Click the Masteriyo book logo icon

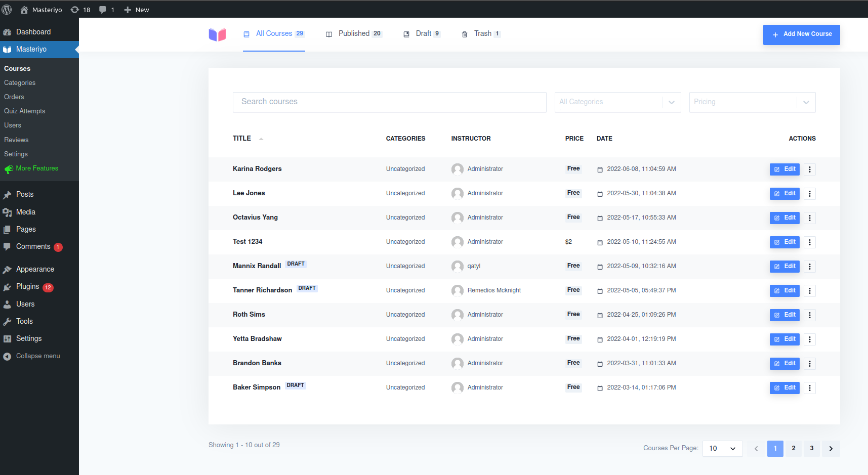point(218,34)
